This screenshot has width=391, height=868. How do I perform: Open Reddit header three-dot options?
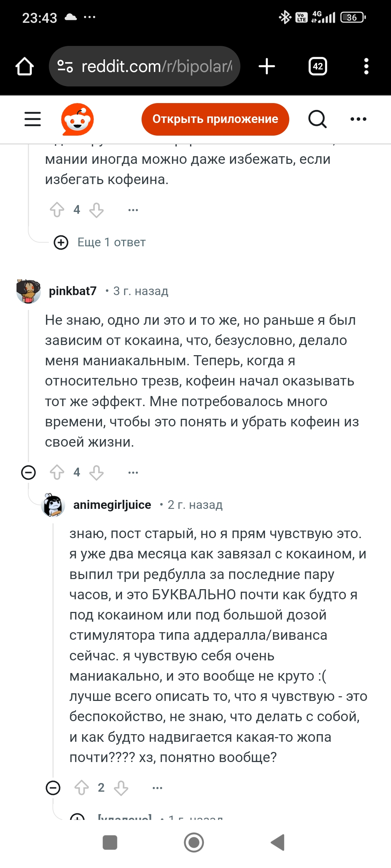click(358, 119)
